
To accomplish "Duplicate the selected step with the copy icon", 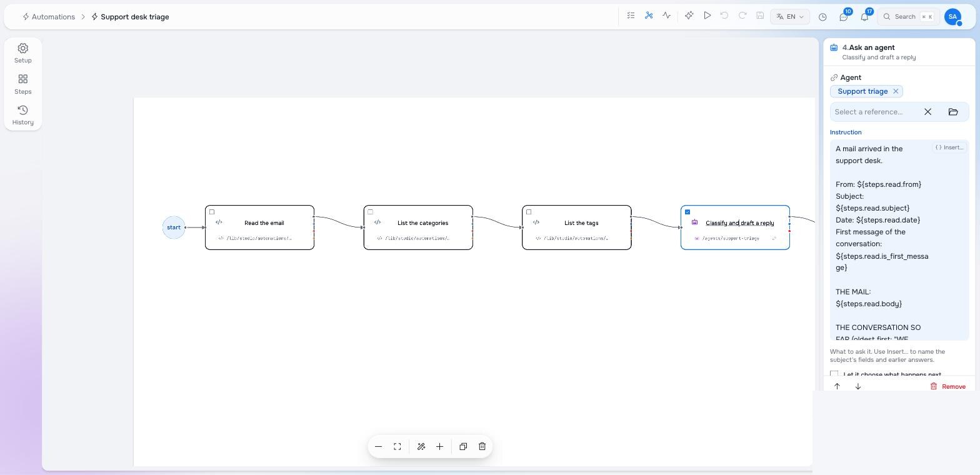I will 463,446.
